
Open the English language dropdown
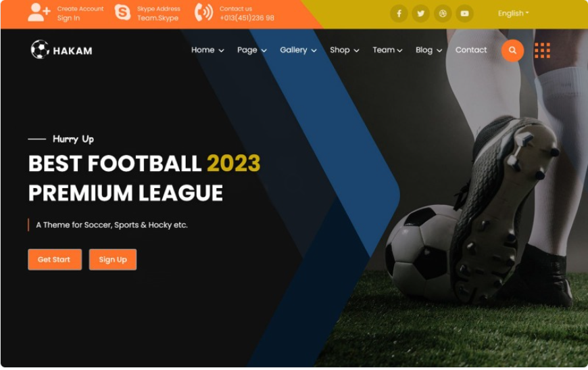pyautogui.click(x=513, y=13)
